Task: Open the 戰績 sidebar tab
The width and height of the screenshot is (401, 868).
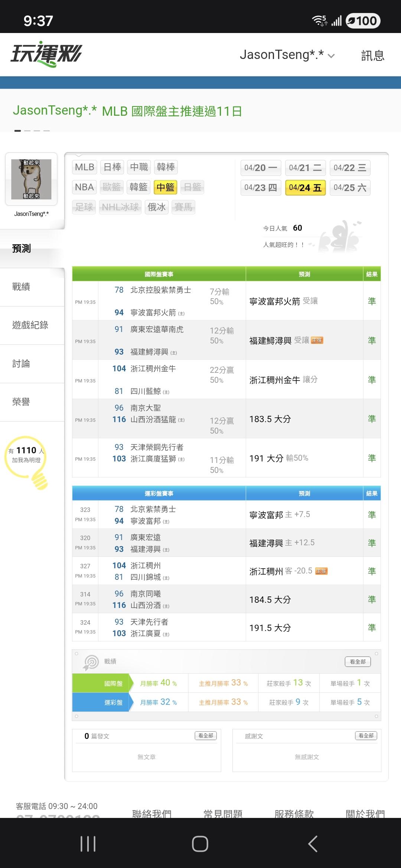Action: [21, 287]
